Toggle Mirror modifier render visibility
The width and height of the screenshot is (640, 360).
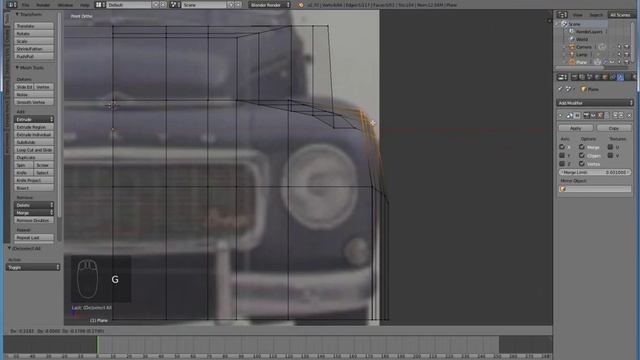587,116
